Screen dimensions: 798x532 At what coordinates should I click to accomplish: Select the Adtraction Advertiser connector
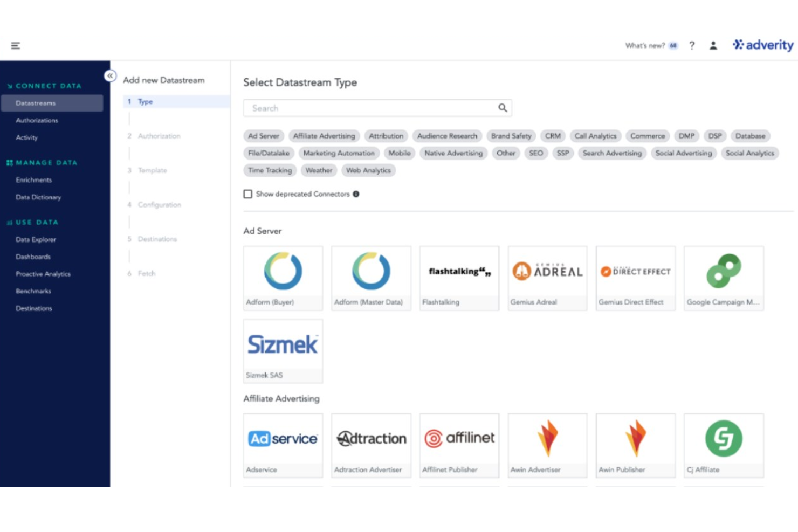371,446
